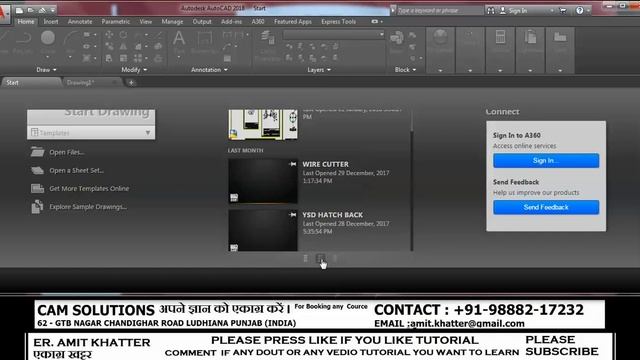Viewport: 640px width, 360px height.
Task: Click Explore Sample Drawings link
Action: (x=88, y=207)
